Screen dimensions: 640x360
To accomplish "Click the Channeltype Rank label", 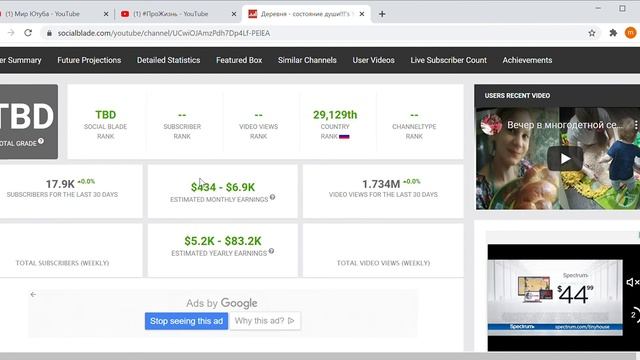I will (414, 131).
